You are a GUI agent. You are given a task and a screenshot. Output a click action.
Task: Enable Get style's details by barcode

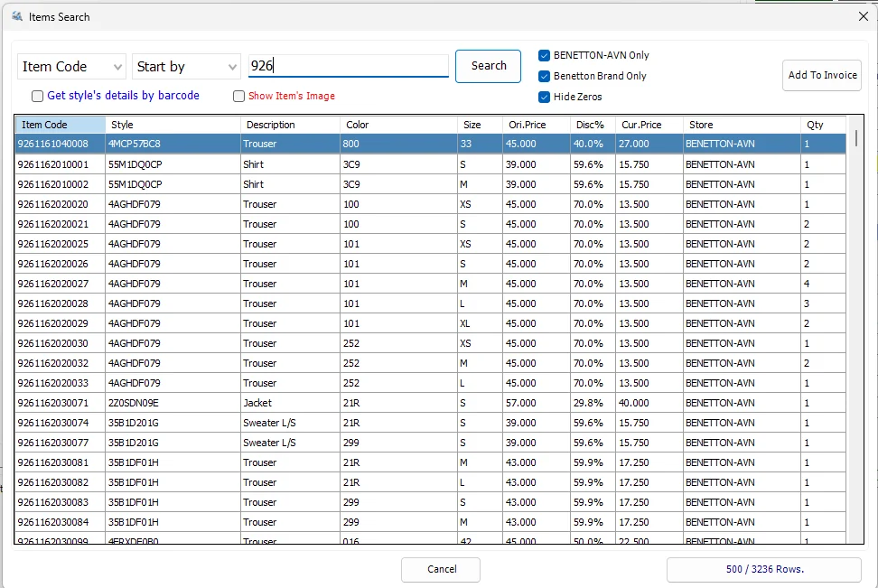[38, 96]
